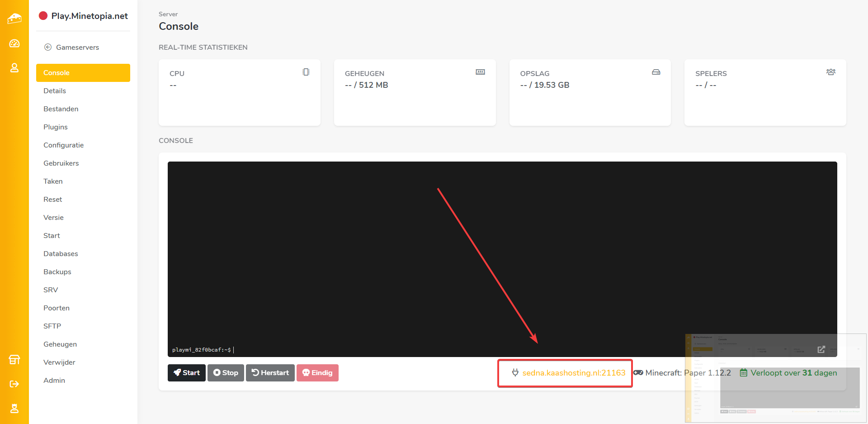The width and height of the screenshot is (868, 424).
Task: Click the sedna.kaashosting.nl:21163 address link
Action: point(574,373)
